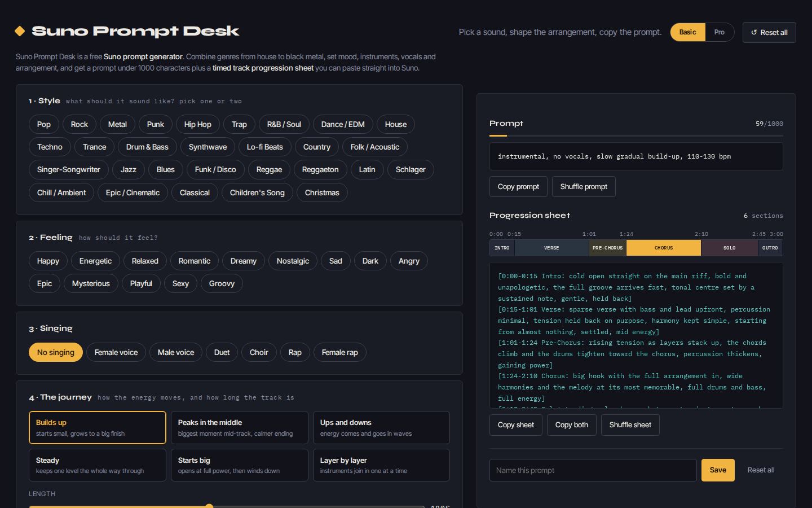Choose Relaxed feeling
812x508 pixels.
pyautogui.click(x=145, y=261)
